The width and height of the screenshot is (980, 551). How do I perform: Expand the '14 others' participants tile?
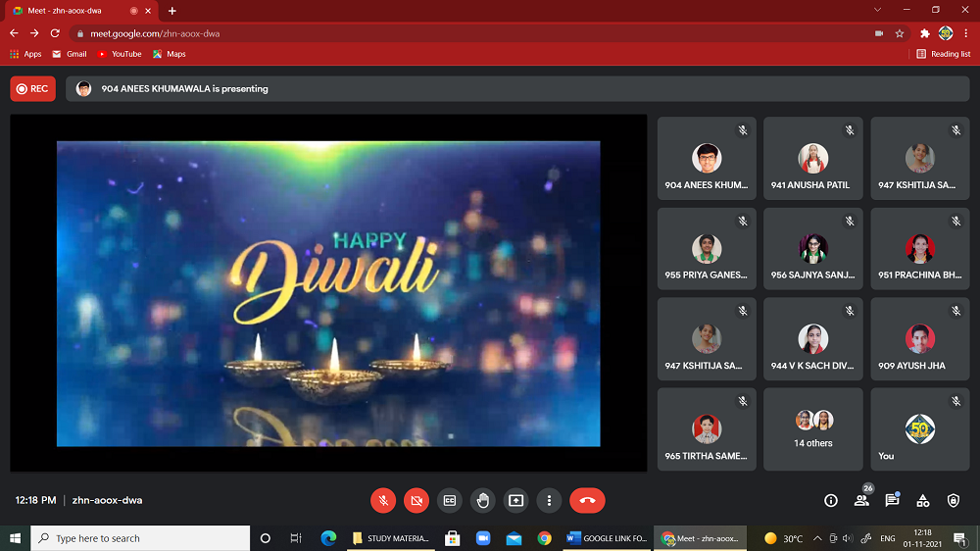813,428
